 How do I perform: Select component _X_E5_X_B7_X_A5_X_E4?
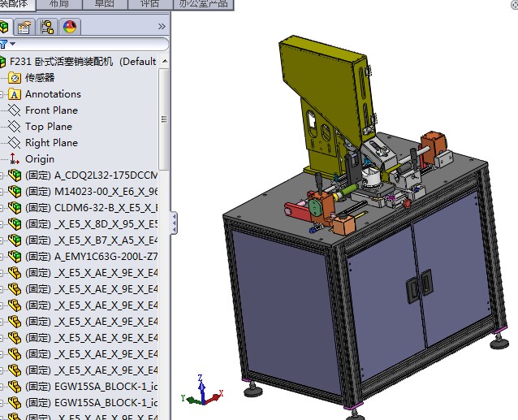91,240
